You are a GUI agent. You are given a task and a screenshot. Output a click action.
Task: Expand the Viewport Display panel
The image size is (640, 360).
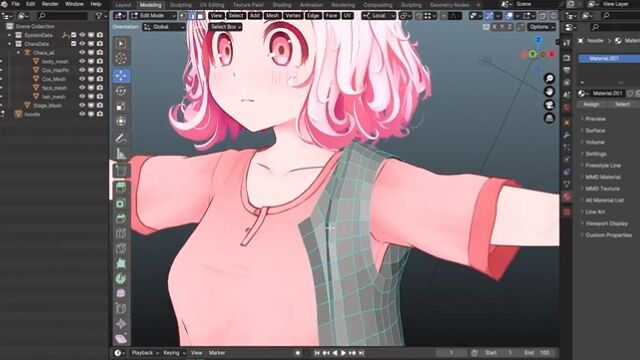coord(606,224)
